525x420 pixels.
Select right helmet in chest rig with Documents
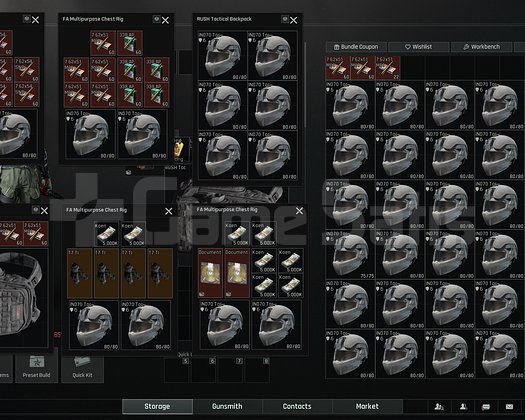coord(276,325)
